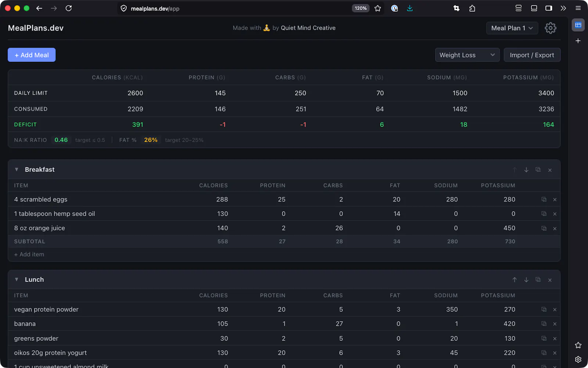Move Lunch meal up
The width and height of the screenshot is (588, 368).
pos(514,280)
